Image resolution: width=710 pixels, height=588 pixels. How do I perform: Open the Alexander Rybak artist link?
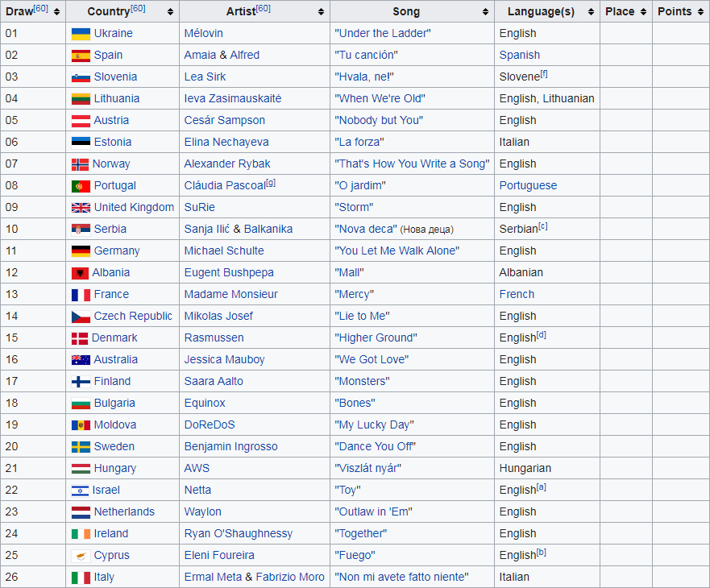(x=226, y=164)
